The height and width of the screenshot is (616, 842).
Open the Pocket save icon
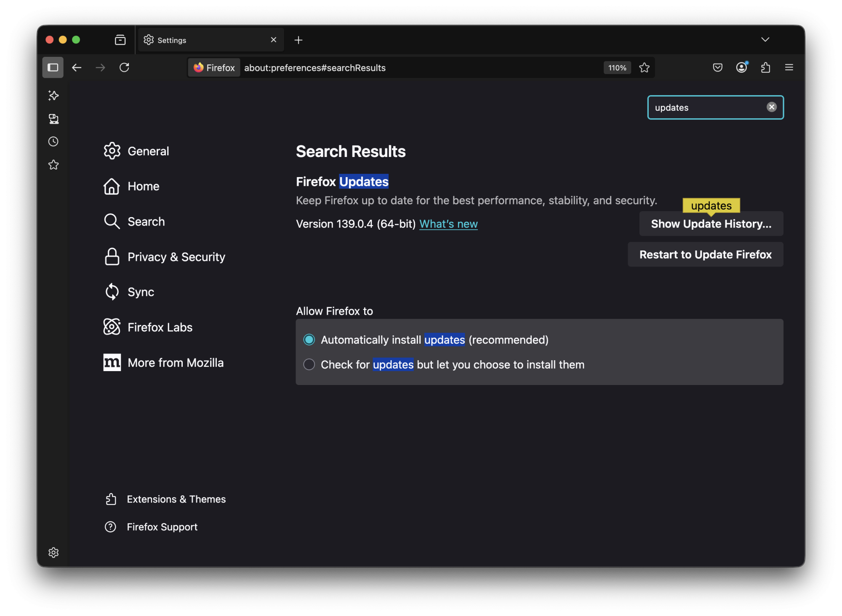pyautogui.click(x=718, y=67)
